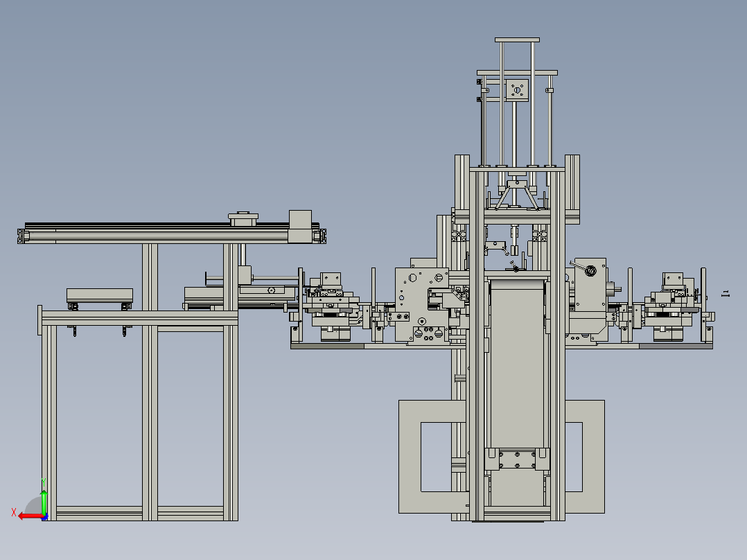Image resolution: width=747 pixels, height=560 pixels.
Task: Select the triangular bracket below the tower guide rods
Action: [517, 195]
